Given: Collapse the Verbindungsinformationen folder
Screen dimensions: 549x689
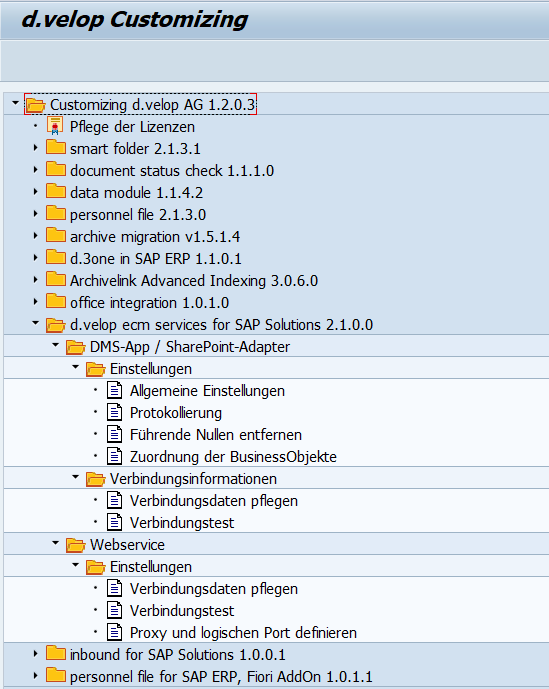Looking at the screenshot, I should coord(76,477).
